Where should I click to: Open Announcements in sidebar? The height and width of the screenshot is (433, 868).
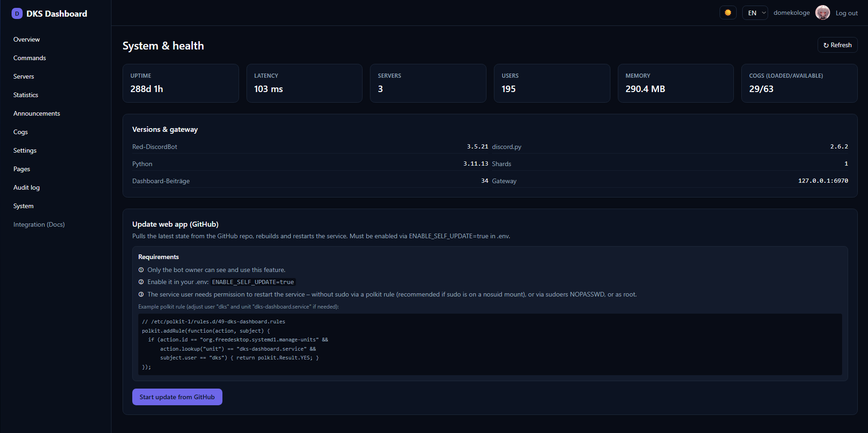coord(37,113)
